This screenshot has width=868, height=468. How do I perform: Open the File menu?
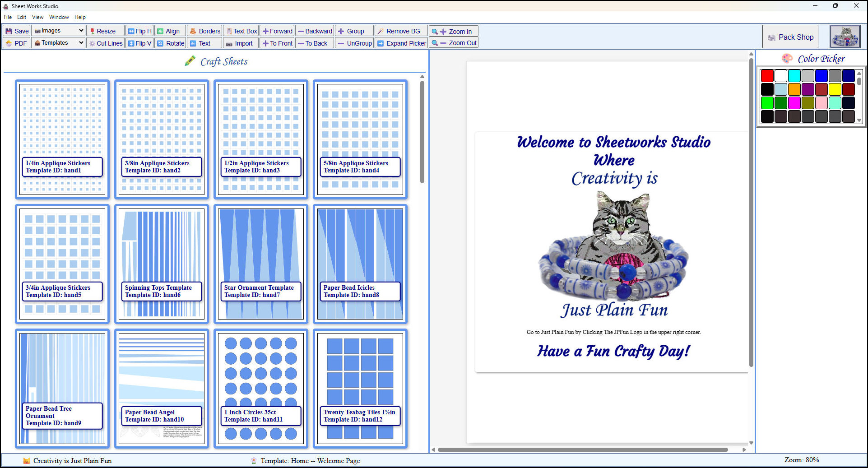coord(7,17)
